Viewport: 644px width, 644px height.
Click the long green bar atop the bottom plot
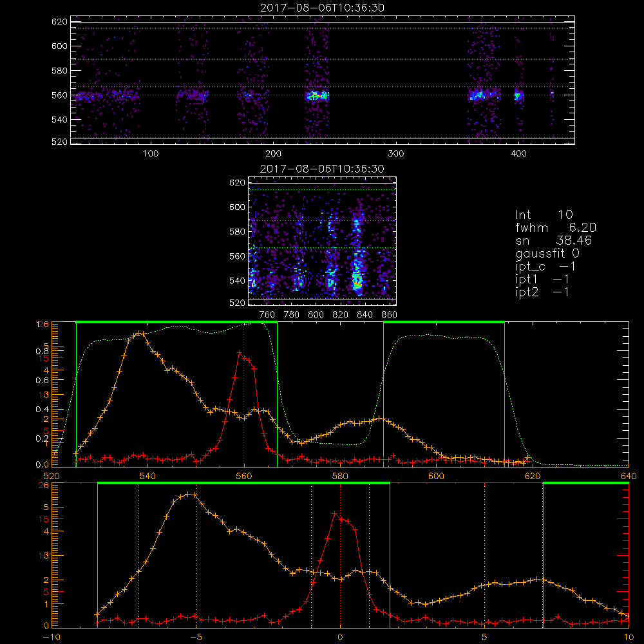[x=243, y=484]
